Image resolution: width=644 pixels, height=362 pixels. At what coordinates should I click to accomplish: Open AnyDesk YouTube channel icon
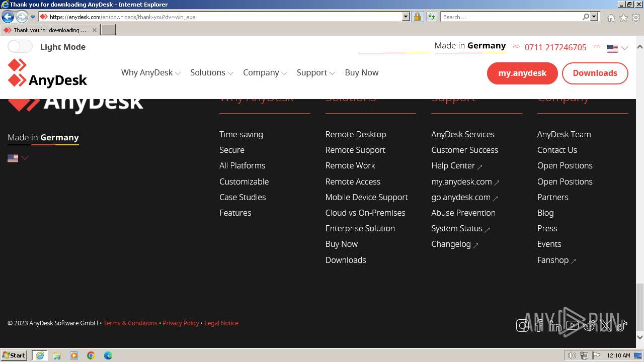coord(572,326)
